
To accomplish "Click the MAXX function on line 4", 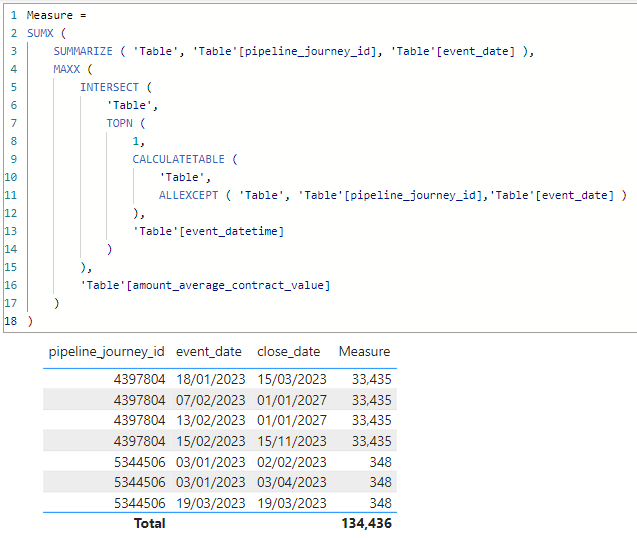I will 67,69.
